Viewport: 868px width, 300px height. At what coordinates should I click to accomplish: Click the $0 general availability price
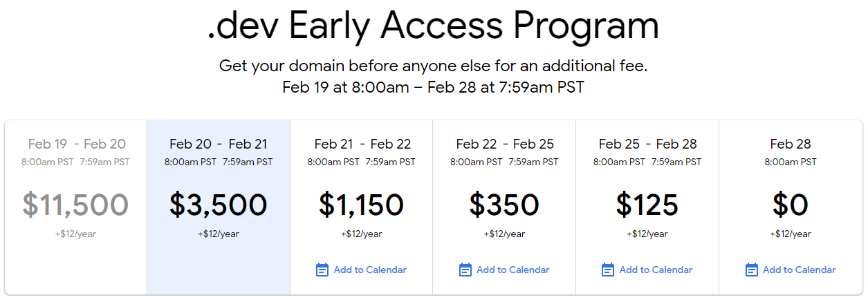791,205
